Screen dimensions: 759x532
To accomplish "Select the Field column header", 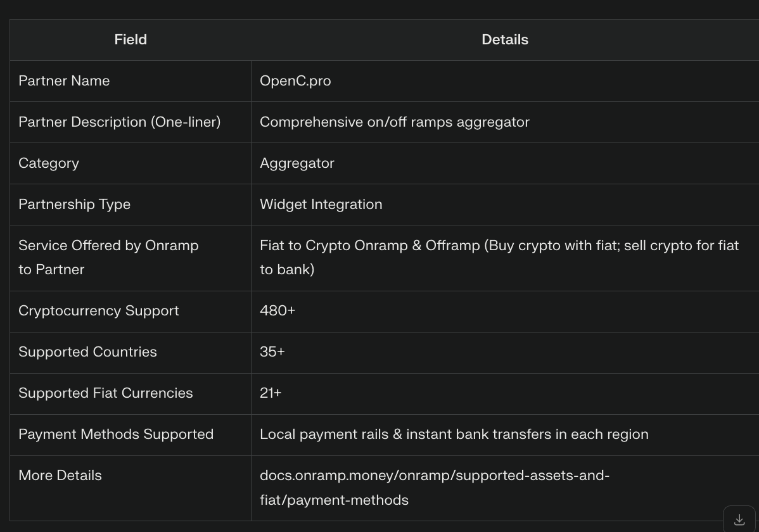I will pyautogui.click(x=131, y=40).
